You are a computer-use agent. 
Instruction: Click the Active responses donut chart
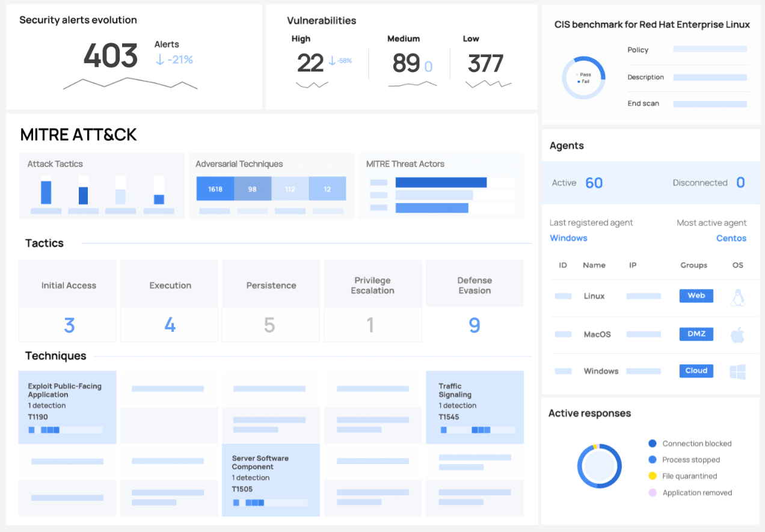(x=599, y=466)
